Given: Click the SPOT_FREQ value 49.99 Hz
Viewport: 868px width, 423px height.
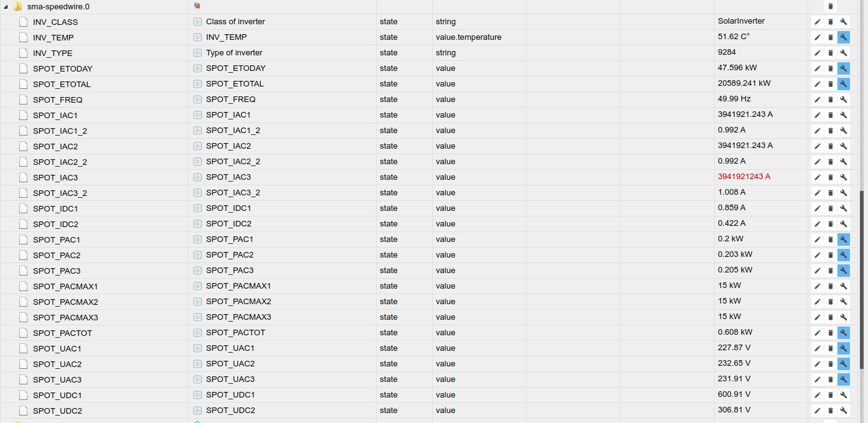Looking at the screenshot, I should (x=734, y=99).
